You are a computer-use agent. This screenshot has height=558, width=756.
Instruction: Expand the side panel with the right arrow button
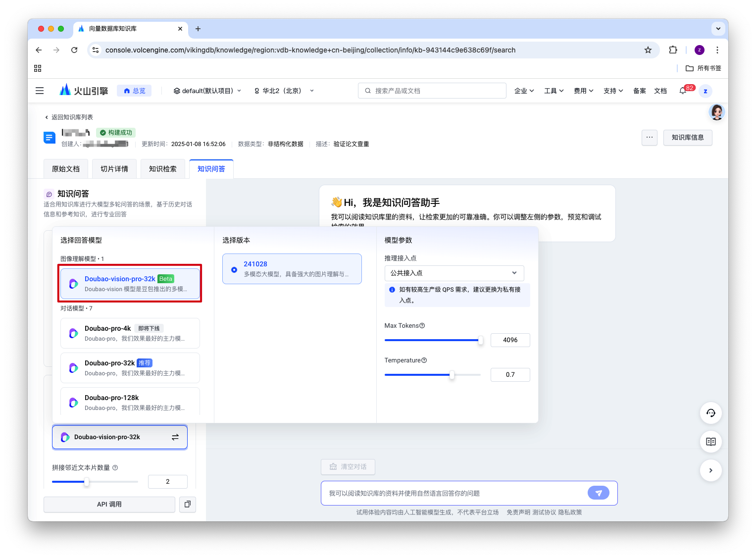(x=711, y=470)
